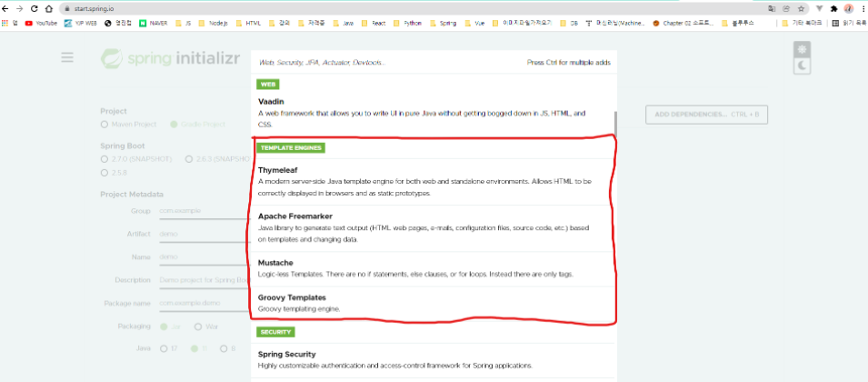
Task: Open the YouTube bookmark
Action: (42, 24)
